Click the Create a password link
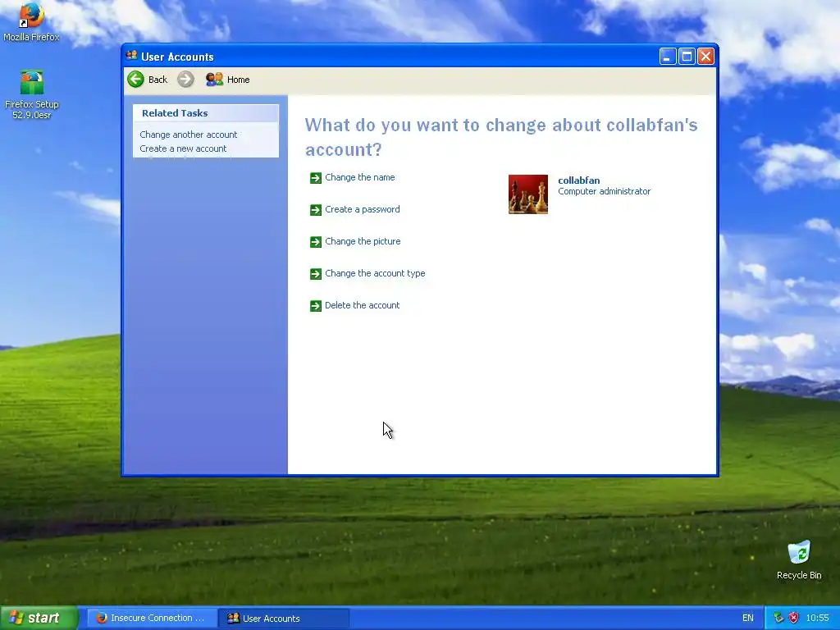This screenshot has height=630, width=840. [x=362, y=209]
